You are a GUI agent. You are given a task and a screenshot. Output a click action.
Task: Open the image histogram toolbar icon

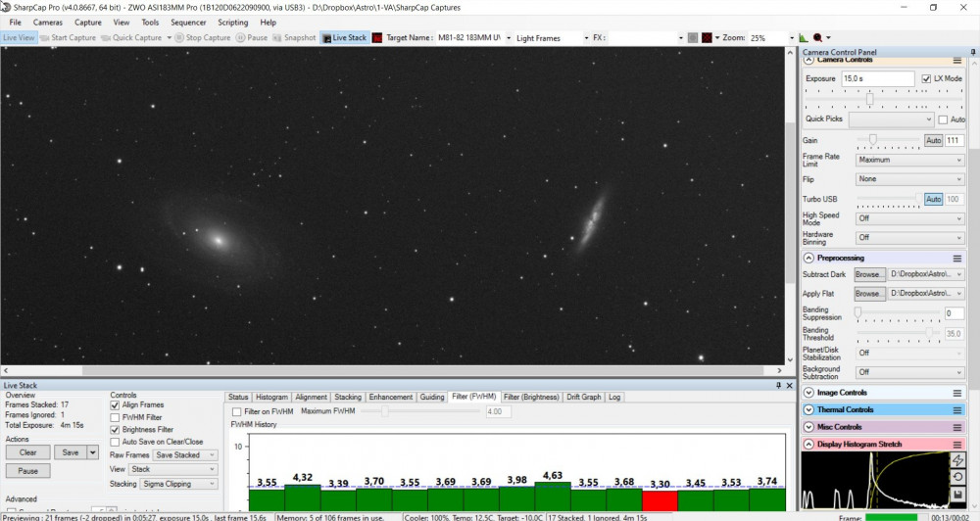pyautogui.click(x=804, y=37)
